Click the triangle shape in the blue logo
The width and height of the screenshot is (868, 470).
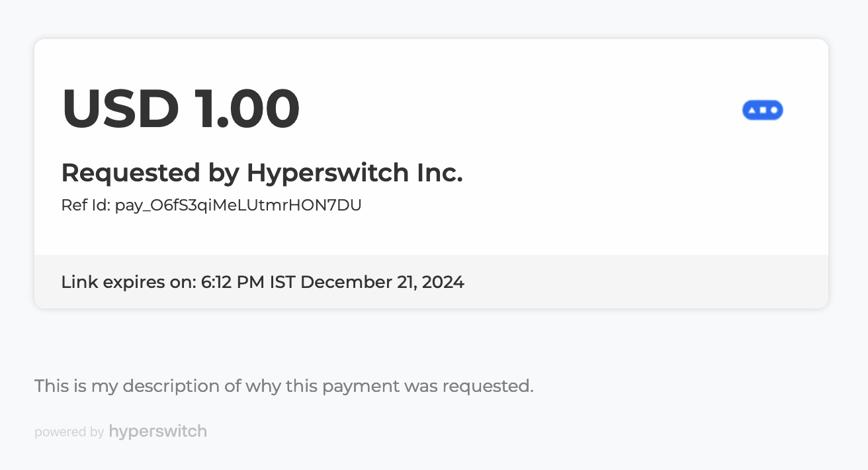click(752, 110)
